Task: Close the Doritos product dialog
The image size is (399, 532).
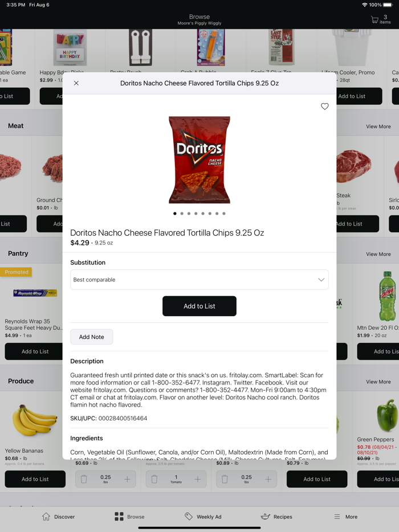Action: [x=76, y=83]
